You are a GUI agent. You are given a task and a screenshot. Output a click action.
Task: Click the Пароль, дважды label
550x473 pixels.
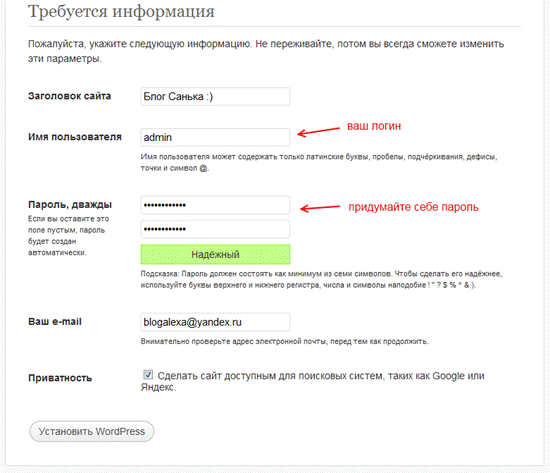coord(70,205)
